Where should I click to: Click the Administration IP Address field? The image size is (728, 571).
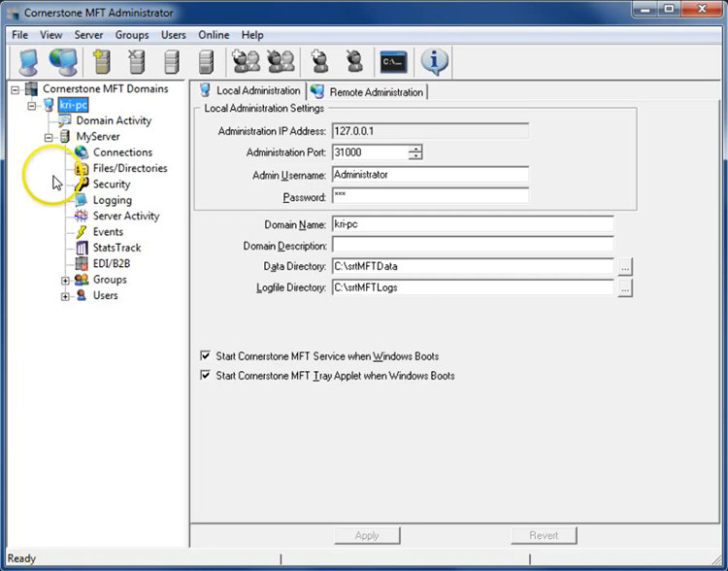click(x=430, y=131)
